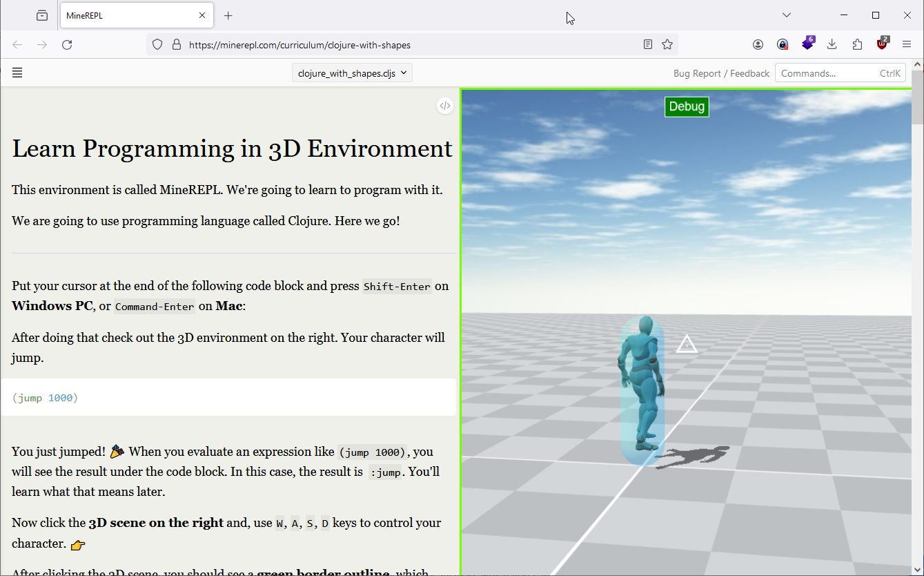The width and height of the screenshot is (924, 576).
Task: Toggle Reader View icon in address bar
Action: [648, 44]
